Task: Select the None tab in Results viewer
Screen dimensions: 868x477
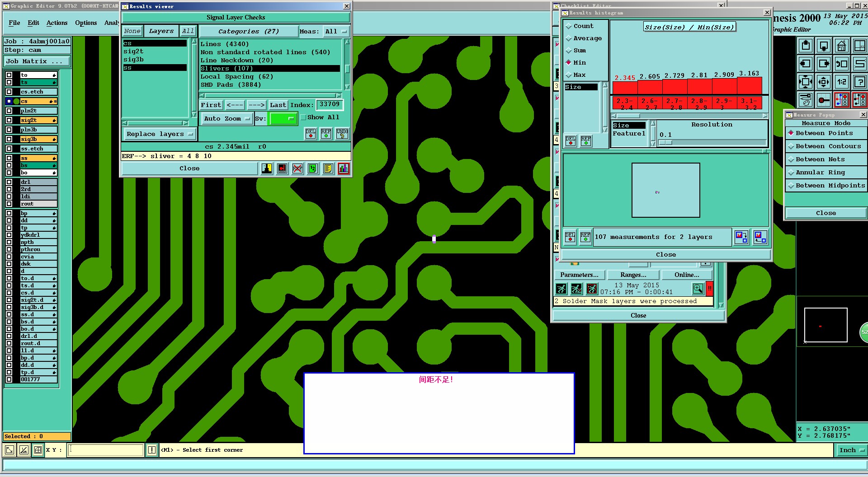Action: 132,31
